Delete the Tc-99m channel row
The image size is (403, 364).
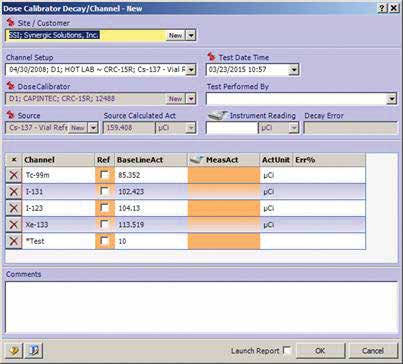coord(14,175)
